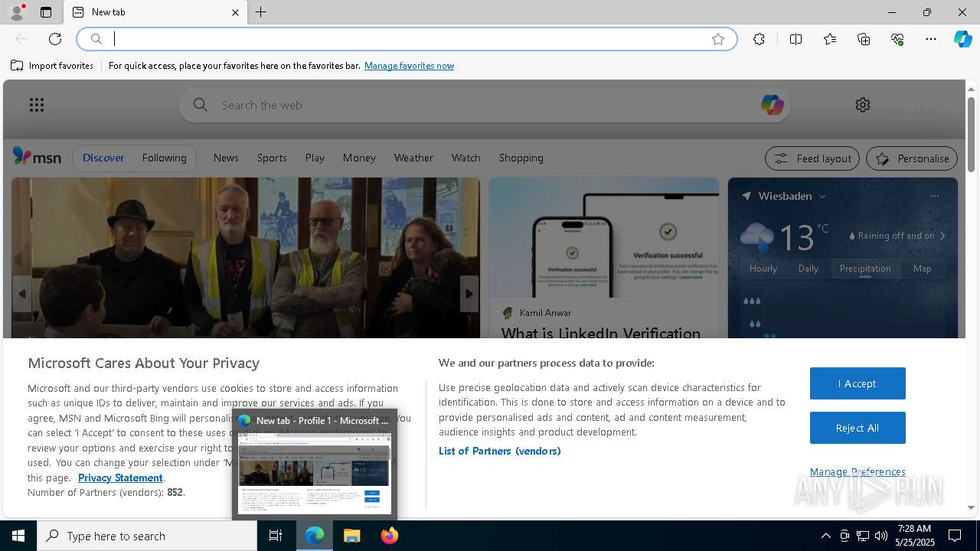Open the Play section
980x551 pixels.
[315, 158]
